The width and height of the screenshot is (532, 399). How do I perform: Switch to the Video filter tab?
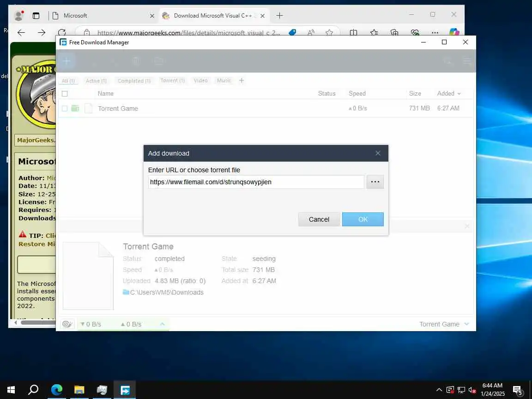200,80
